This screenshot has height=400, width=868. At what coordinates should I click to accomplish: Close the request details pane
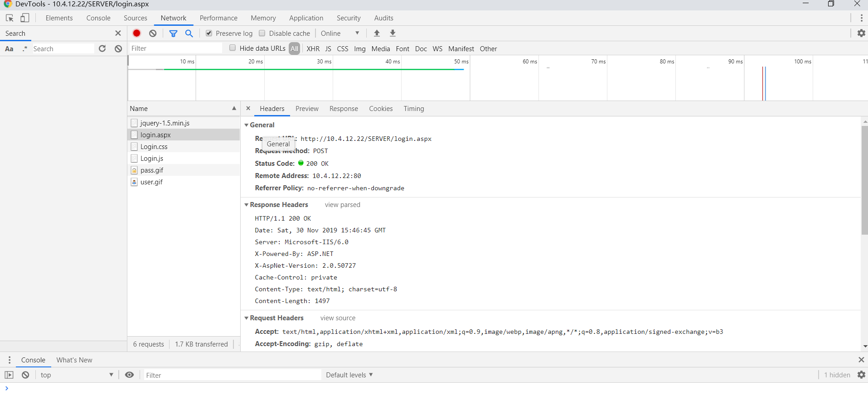[248, 108]
